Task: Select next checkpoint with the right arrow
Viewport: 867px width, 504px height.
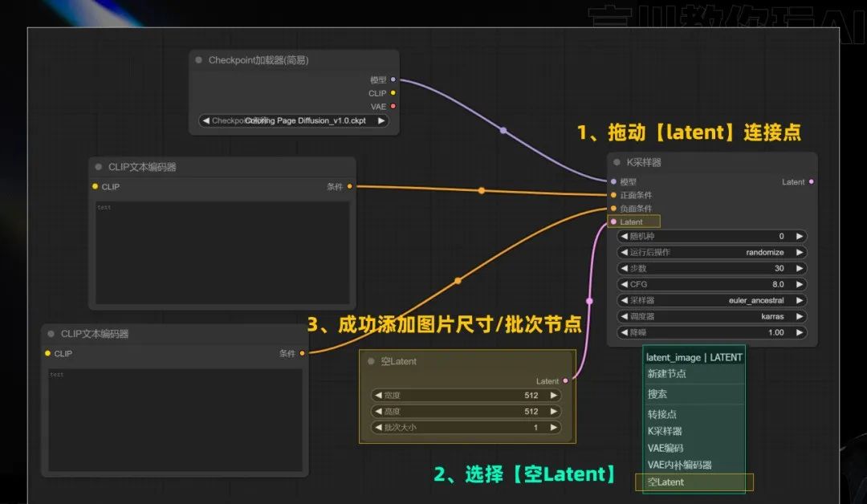Action: tap(381, 120)
